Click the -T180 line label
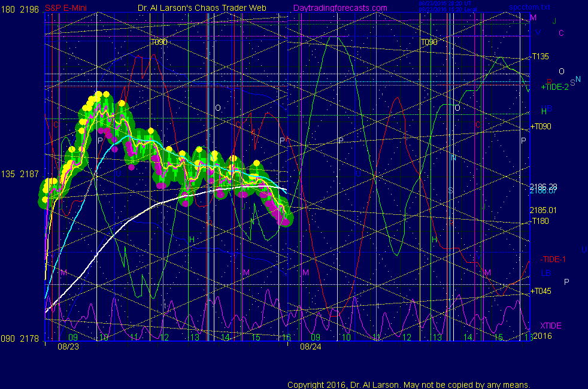This screenshot has height=389, width=588. pos(539,221)
